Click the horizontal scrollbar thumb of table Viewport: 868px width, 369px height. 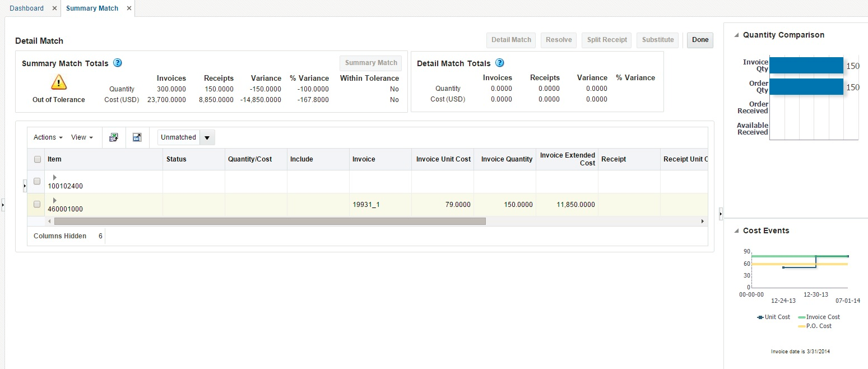click(x=270, y=222)
